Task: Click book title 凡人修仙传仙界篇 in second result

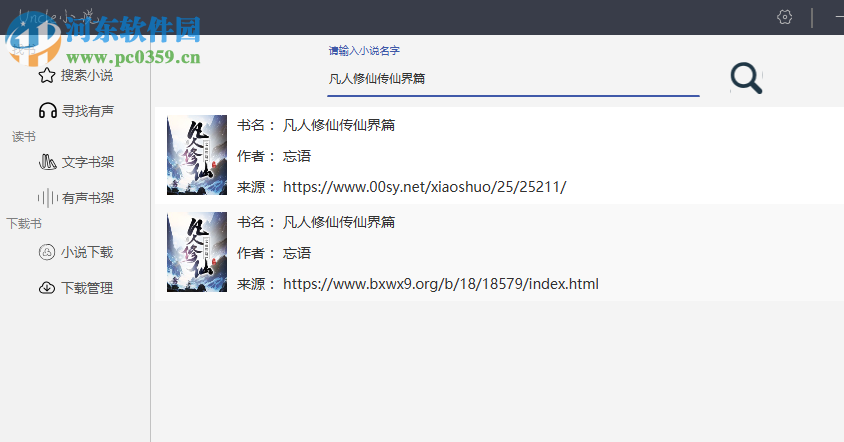Action: click(x=339, y=222)
